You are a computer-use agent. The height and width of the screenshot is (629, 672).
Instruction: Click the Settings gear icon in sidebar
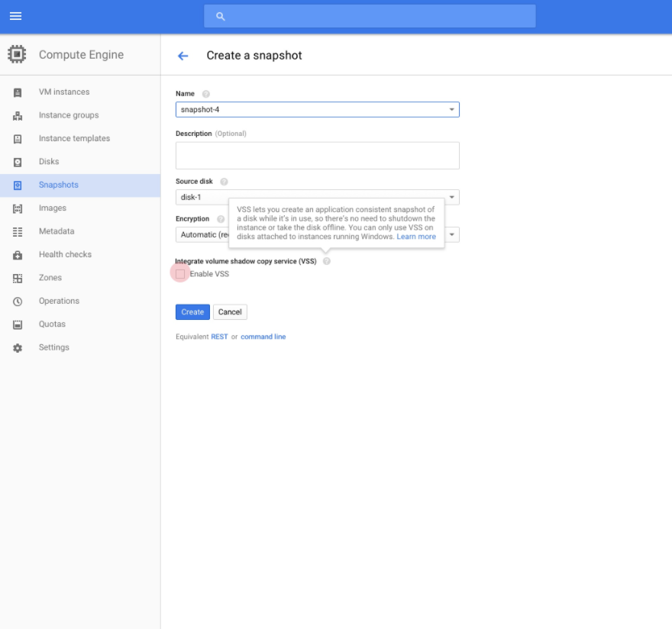tap(18, 348)
